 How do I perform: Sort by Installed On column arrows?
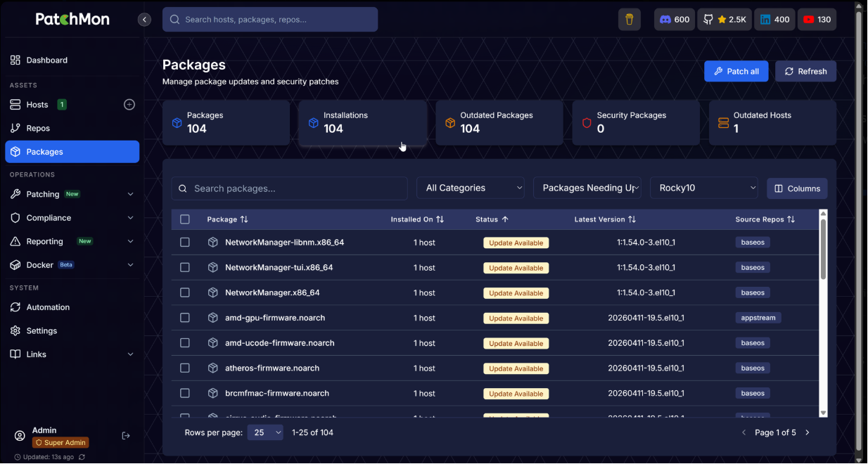[440, 219]
